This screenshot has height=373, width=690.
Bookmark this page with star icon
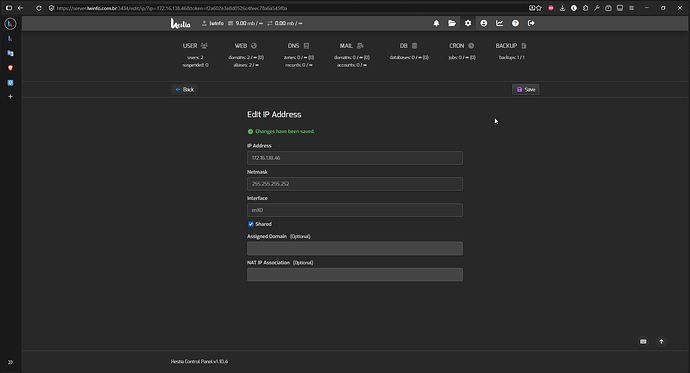click(x=539, y=8)
